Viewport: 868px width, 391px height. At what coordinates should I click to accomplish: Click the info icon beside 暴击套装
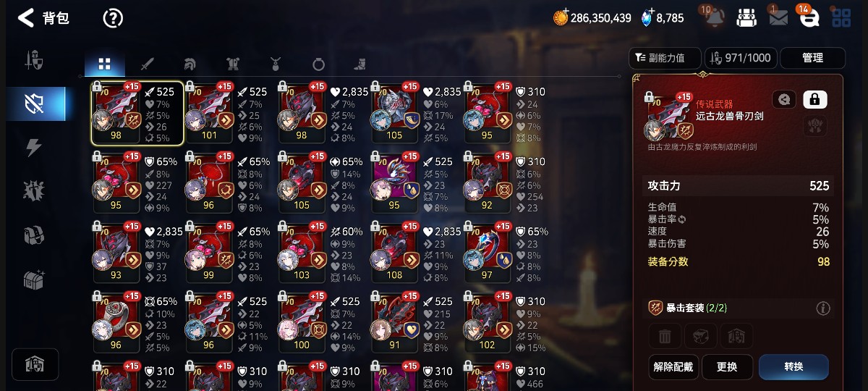coord(823,308)
